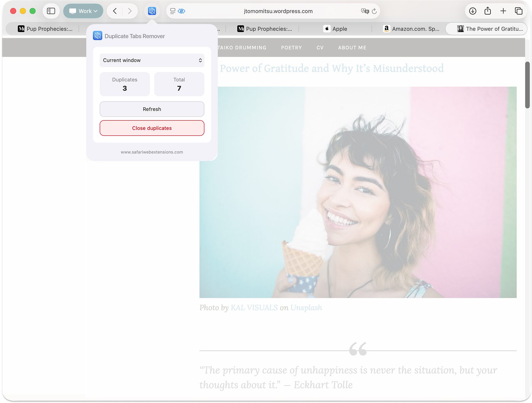Go back with the back chevron

115,11
